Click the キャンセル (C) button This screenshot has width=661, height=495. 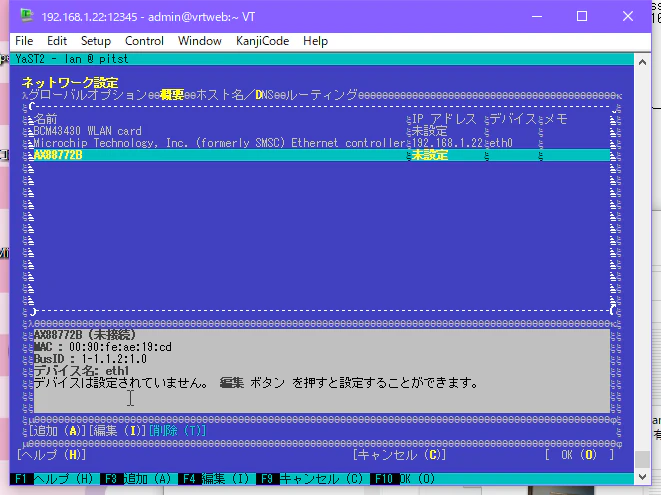pyautogui.click(x=399, y=455)
